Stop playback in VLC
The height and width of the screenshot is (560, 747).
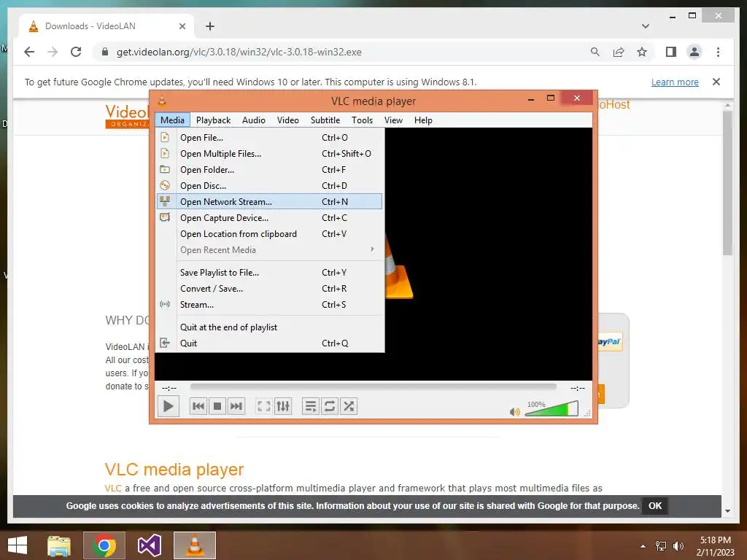217,406
